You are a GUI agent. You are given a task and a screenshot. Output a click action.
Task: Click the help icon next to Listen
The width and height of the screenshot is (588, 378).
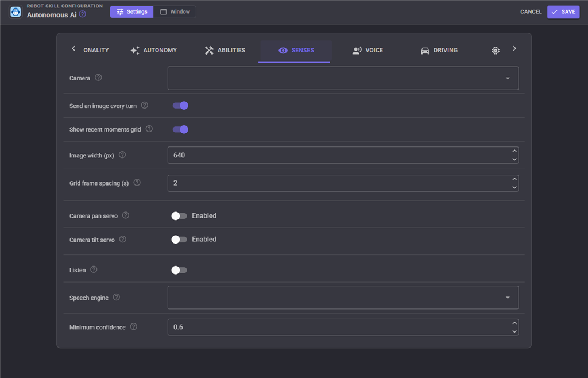pyautogui.click(x=94, y=269)
